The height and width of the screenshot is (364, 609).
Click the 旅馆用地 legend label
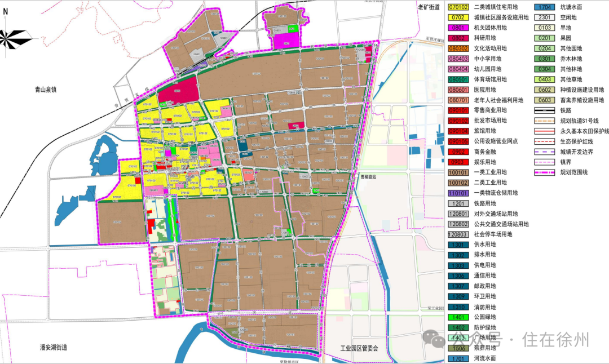click(485, 131)
